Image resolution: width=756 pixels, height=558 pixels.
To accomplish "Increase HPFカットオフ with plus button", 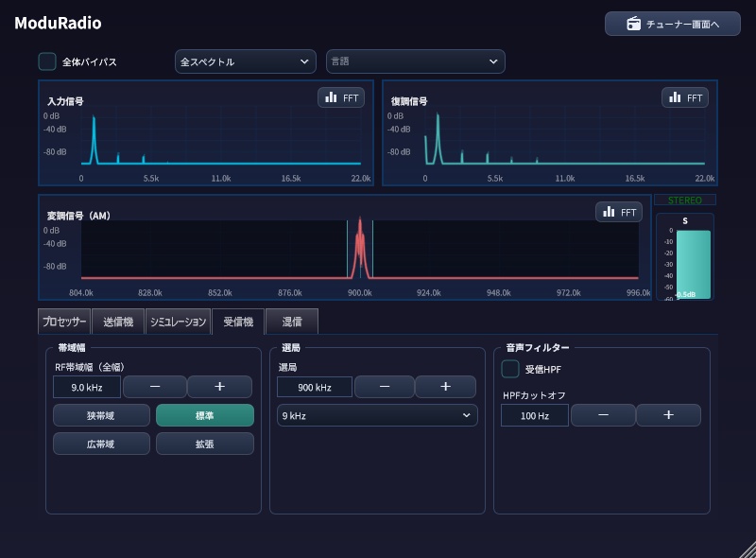I will pyautogui.click(x=669, y=415).
